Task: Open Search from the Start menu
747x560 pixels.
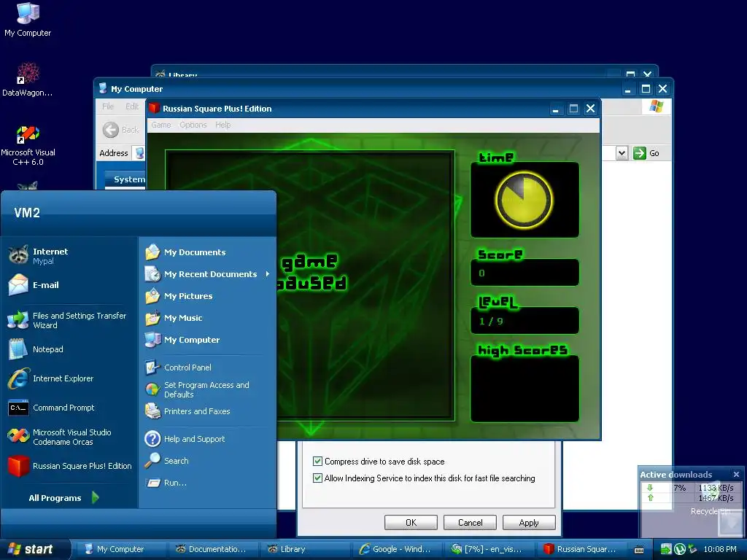Action: point(207,461)
